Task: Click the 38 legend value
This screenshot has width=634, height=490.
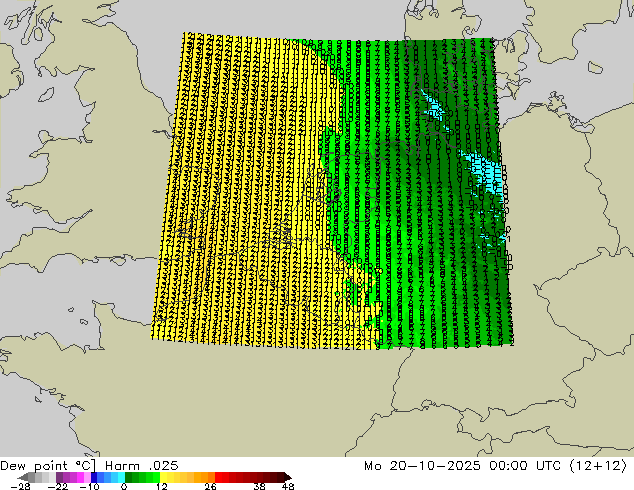Action: pos(259,486)
